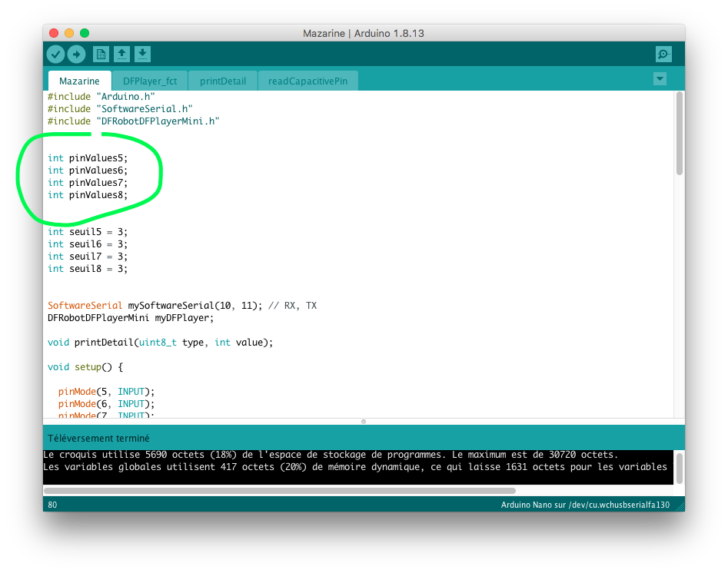The image size is (728, 573).
Task: Click the yellow minimize window button
Action: [x=69, y=33]
